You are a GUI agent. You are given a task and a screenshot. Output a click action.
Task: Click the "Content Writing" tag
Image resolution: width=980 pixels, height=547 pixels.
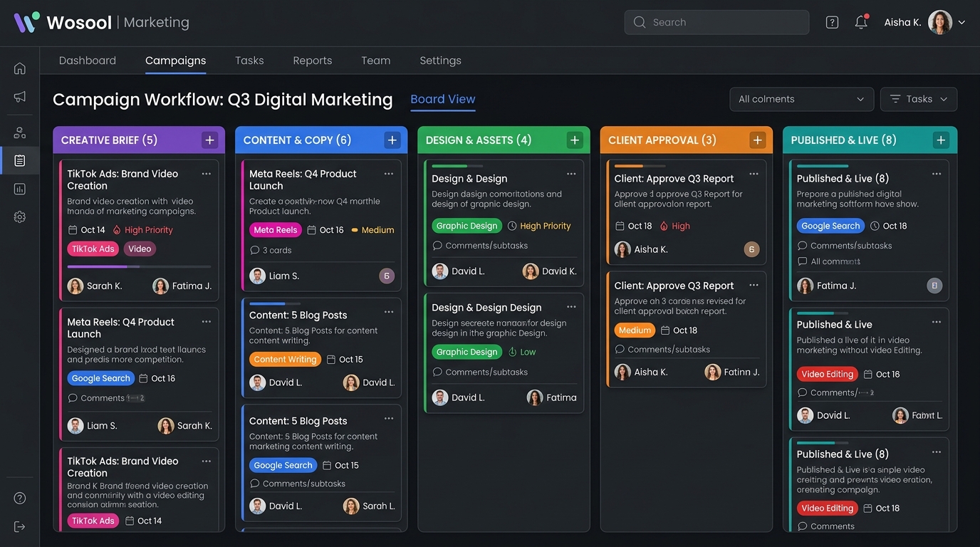point(285,360)
